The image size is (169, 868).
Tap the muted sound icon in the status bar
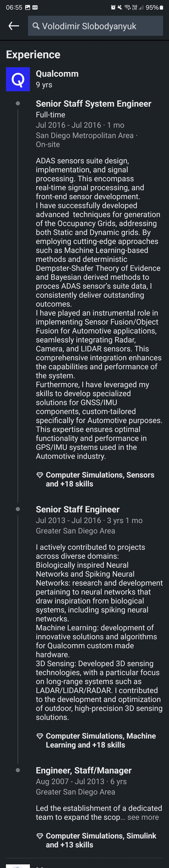(x=120, y=7)
